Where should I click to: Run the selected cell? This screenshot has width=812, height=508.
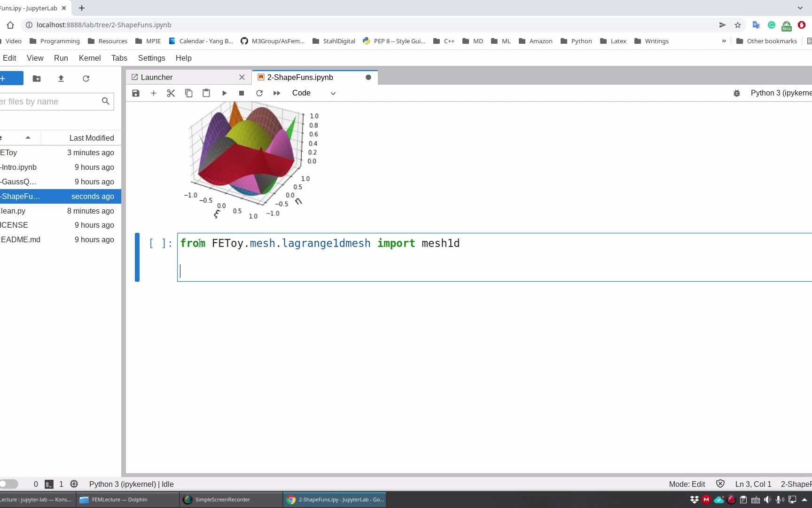pos(224,93)
